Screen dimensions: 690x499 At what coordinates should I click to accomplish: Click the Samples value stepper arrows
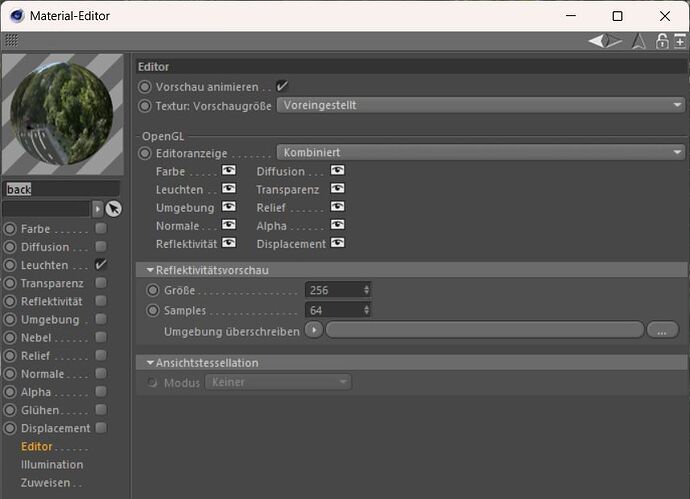[367, 310]
